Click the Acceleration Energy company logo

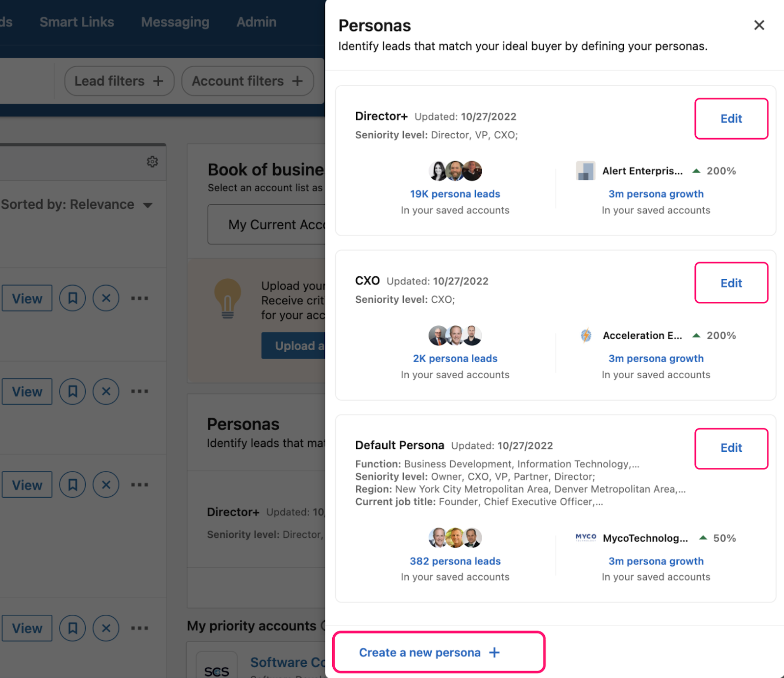coord(586,335)
